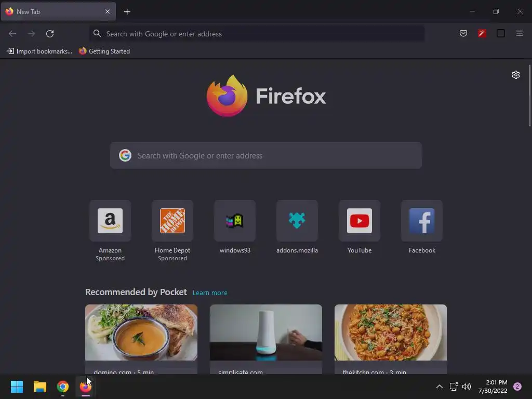Open the domino.com soup article thumbnail

tap(141, 332)
